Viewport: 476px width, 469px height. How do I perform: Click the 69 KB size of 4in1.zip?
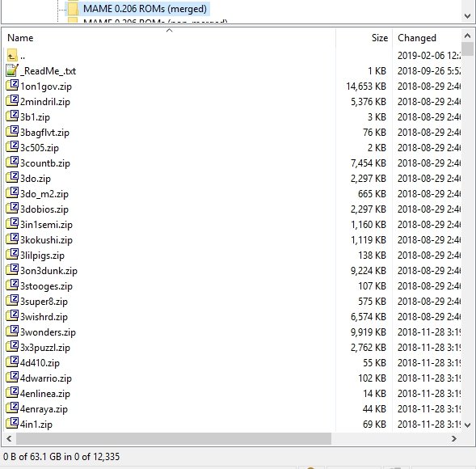click(x=374, y=425)
